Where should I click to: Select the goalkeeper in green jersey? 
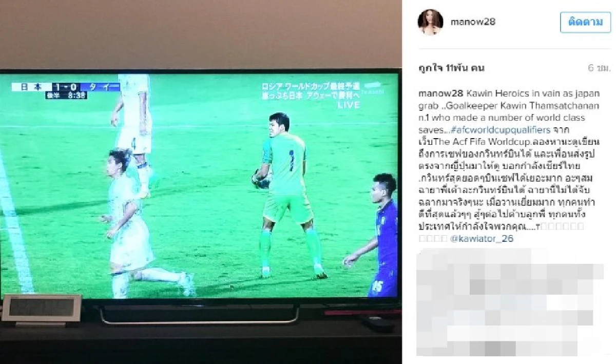285,195
